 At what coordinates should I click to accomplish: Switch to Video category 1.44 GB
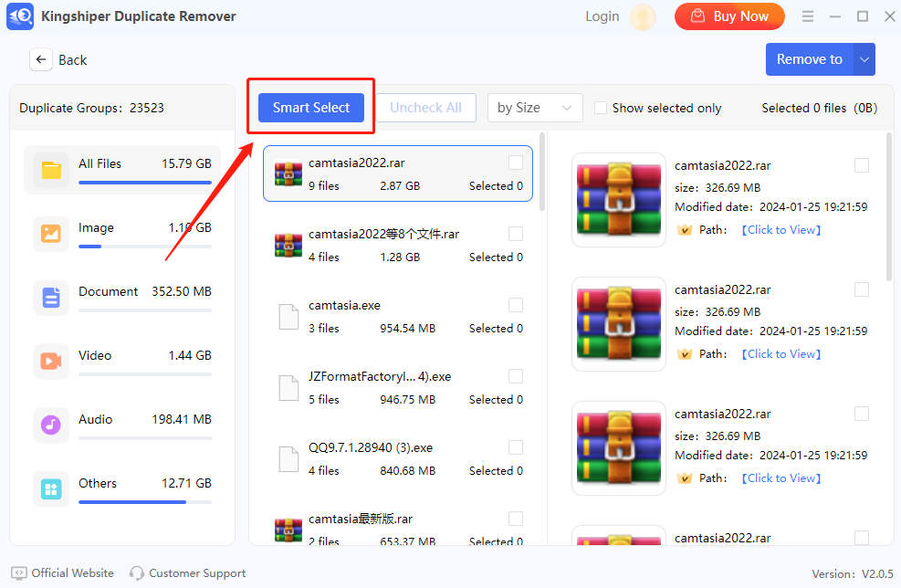pyautogui.click(x=122, y=362)
